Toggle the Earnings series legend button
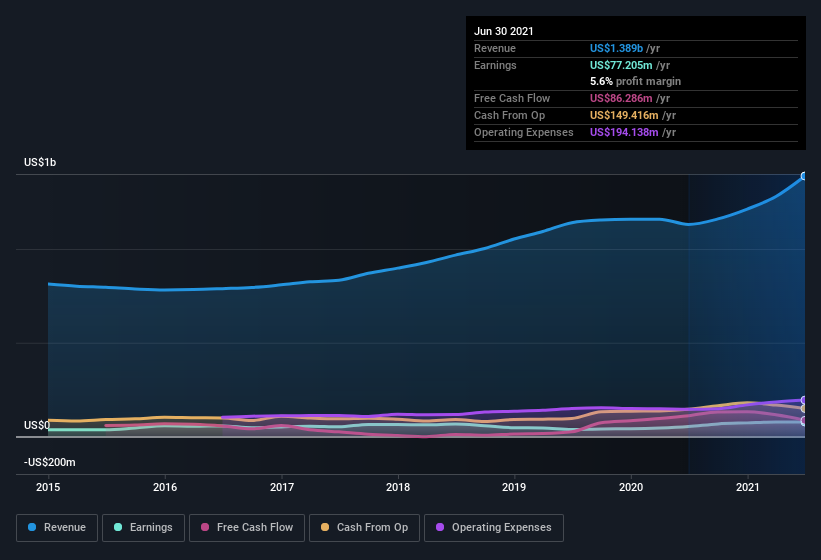 click(x=143, y=528)
